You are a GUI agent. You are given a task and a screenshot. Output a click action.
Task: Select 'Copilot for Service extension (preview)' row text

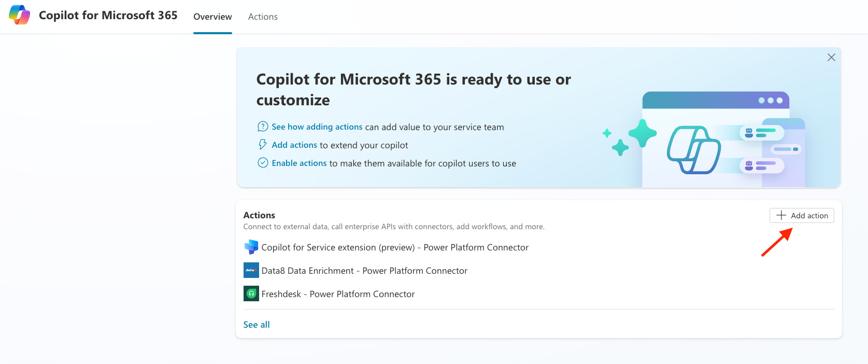point(395,247)
